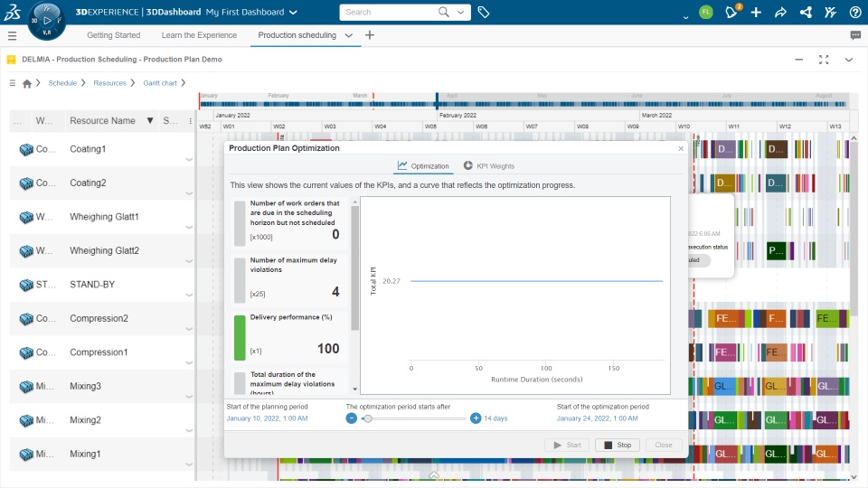Click the optimization period slider handle

[x=368, y=418]
